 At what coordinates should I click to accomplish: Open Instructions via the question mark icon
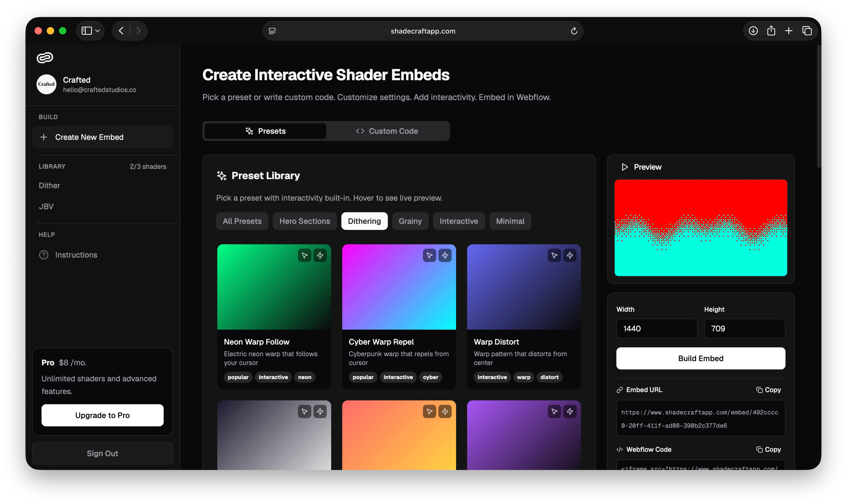click(x=44, y=254)
